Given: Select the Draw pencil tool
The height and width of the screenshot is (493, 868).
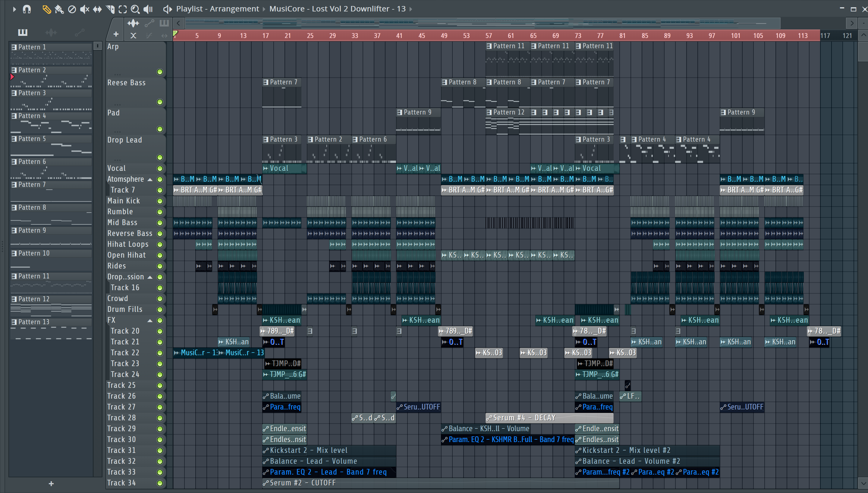Looking at the screenshot, I should 47,9.
